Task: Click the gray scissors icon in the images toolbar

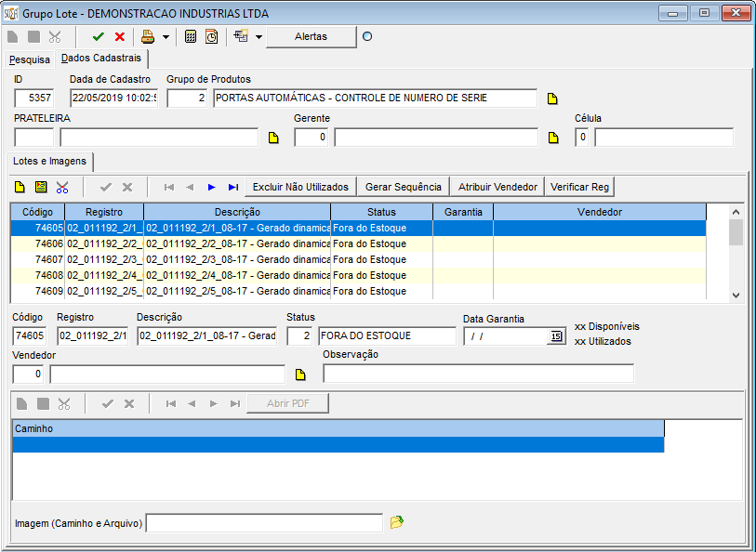Action: point(64,403)
